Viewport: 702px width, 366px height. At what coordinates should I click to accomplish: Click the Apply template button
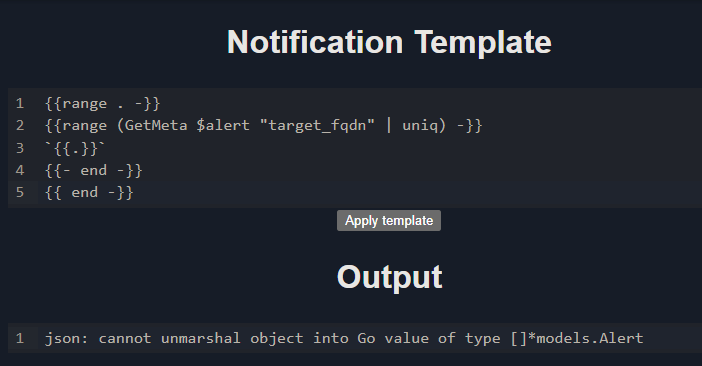(x=389, y=221)
